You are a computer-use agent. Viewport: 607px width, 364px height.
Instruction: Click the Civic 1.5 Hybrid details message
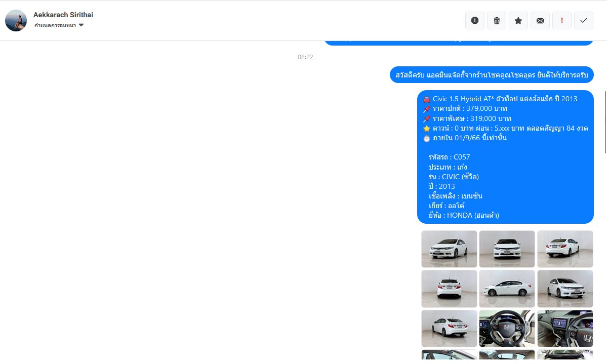point(505,157)
